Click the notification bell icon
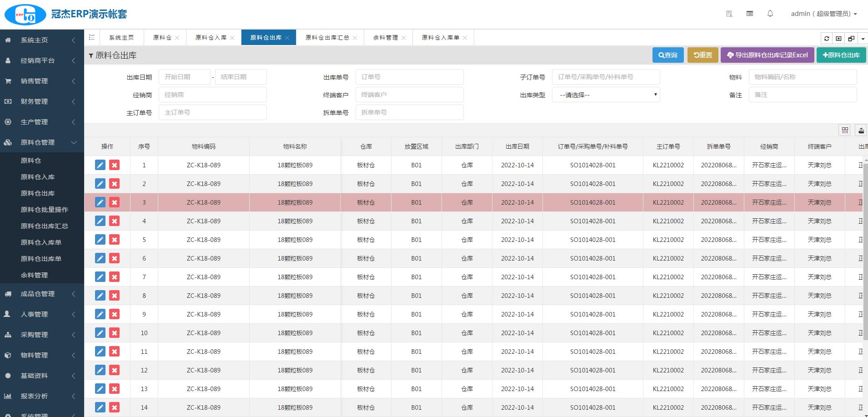Screen dimensions: 868x417 coord(770,14)
